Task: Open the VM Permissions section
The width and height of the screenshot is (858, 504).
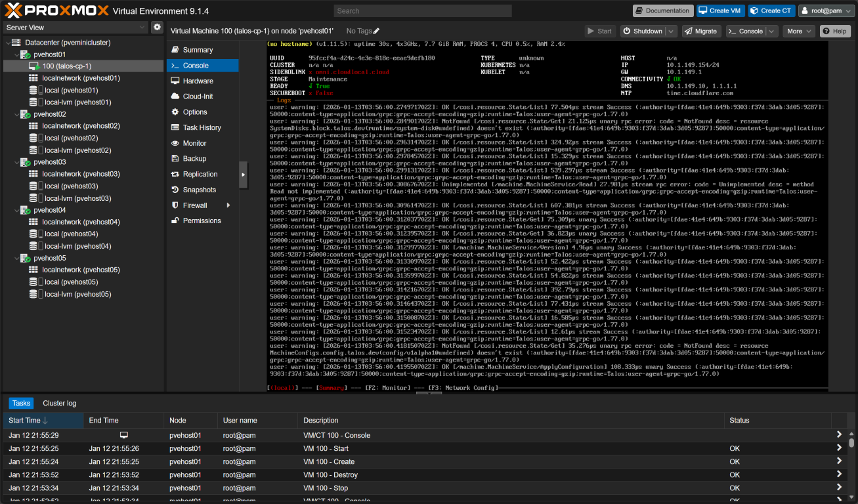Action: (x=202, y=221)
